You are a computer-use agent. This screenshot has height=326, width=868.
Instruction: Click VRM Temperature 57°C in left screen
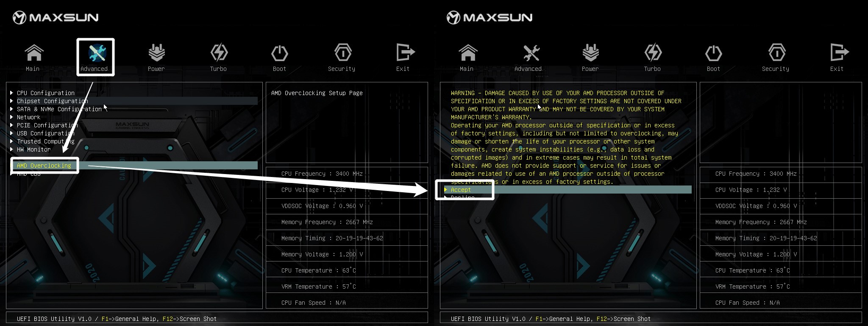(319, 287)
